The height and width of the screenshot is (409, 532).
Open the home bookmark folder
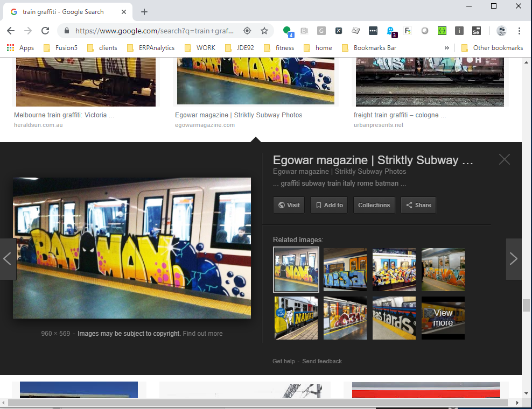coord(318,48)
